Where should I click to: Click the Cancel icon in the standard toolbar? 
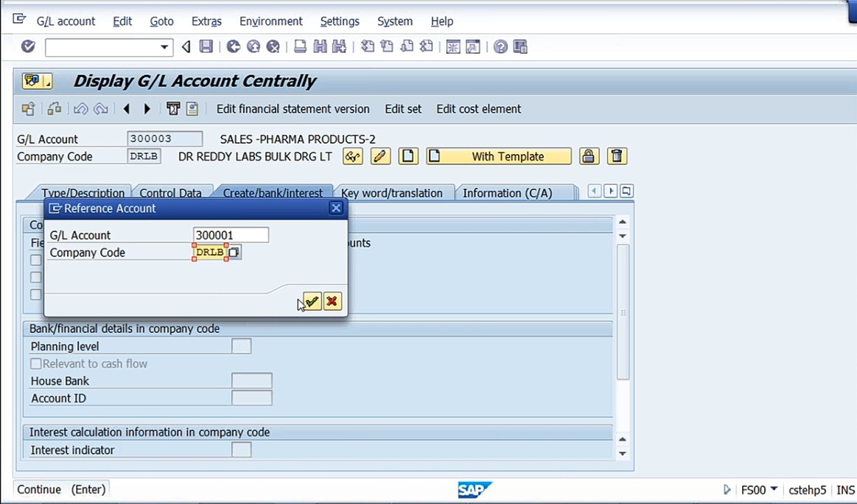[x=273, y=46]
